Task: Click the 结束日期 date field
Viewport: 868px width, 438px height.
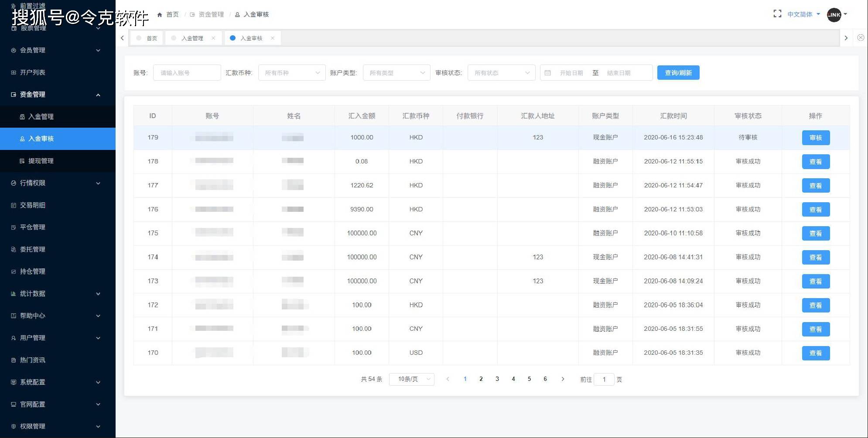Action: (x=619, y=73)
